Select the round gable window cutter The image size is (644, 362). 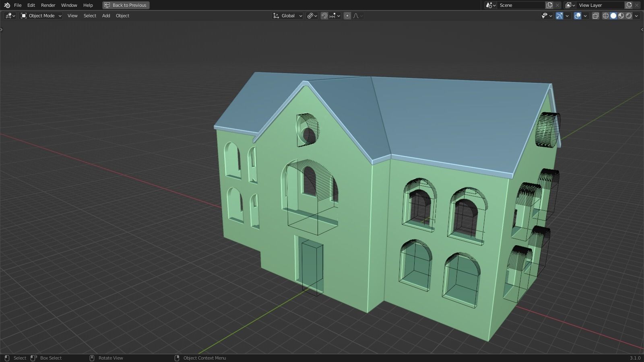(308, 130)
